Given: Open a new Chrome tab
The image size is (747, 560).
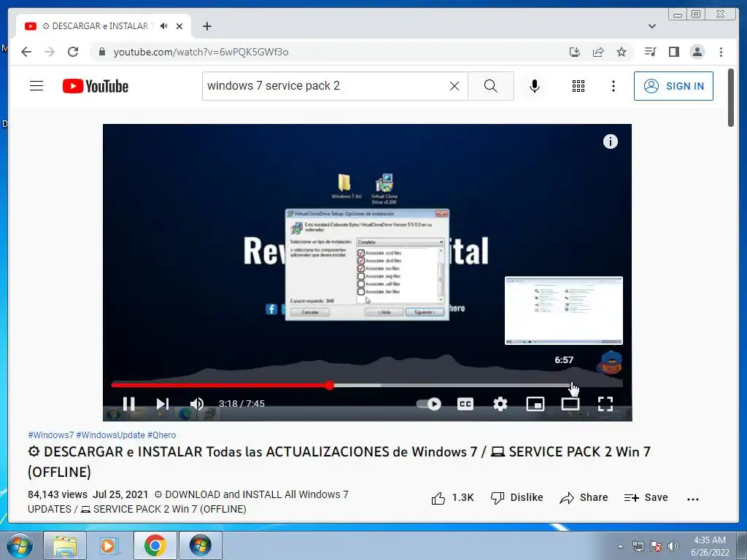Looking at the screenshot, I should pos(206,26).
